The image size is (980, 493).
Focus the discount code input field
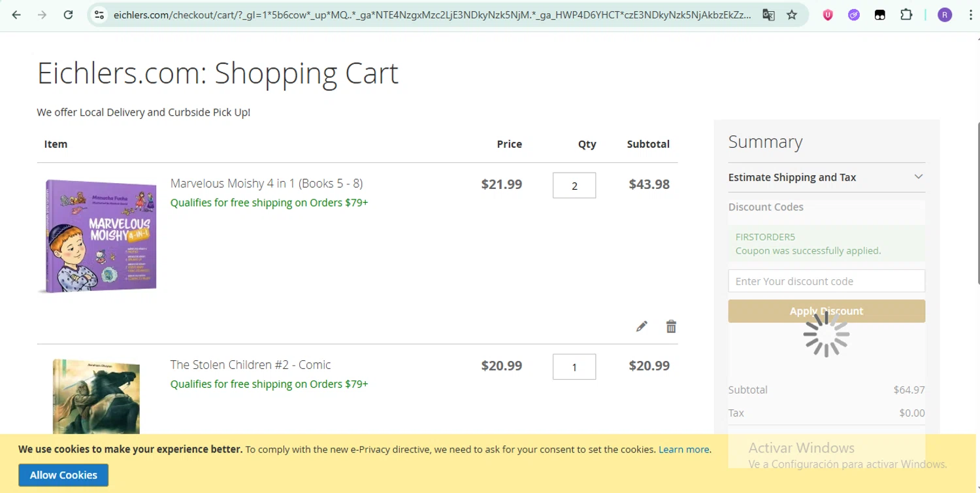(x=826, y=281)
